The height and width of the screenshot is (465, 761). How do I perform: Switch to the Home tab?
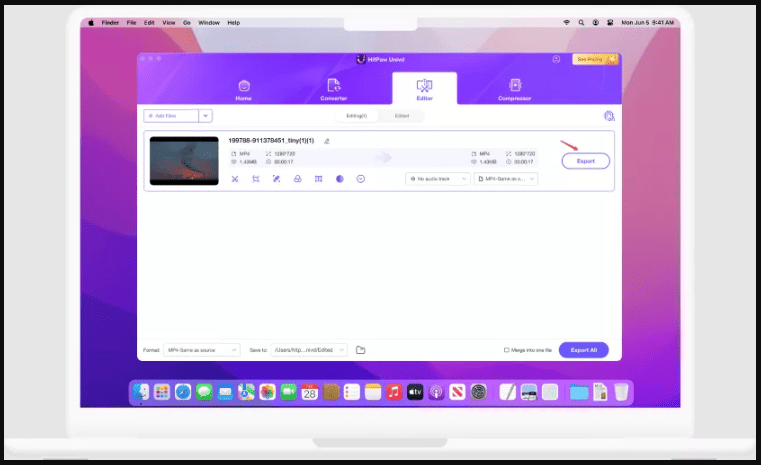click(x=244, y=90)
